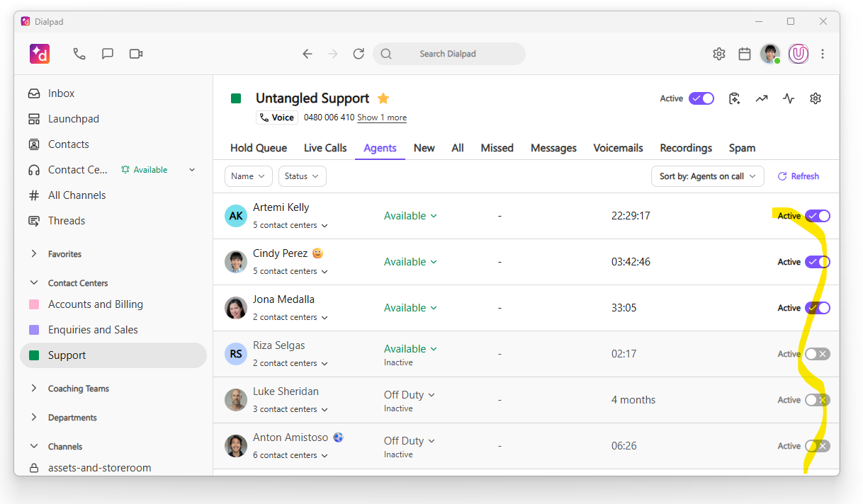Open the AI clipboard icon
The height and width of the screenshot is (504, 863).
[735, 98]
